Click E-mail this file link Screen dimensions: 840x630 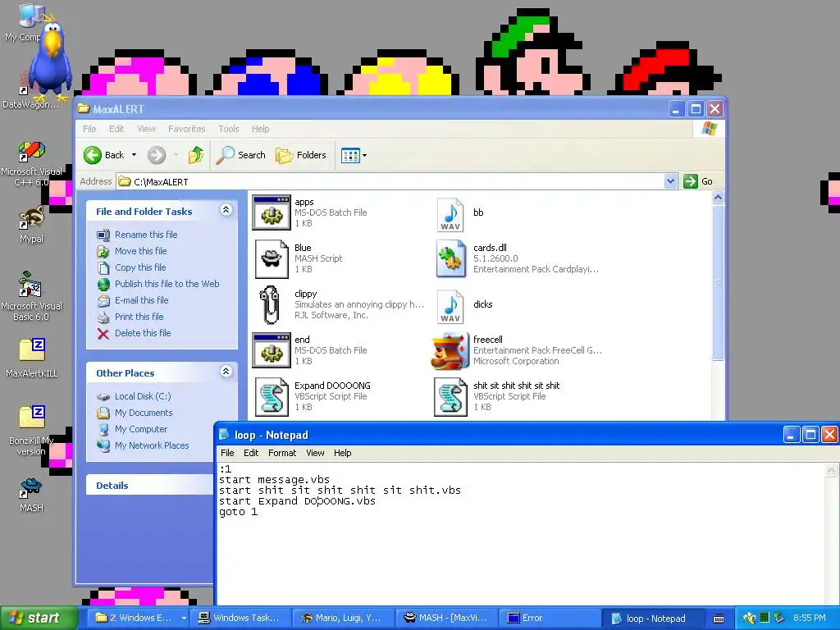[x=141, y=300]
